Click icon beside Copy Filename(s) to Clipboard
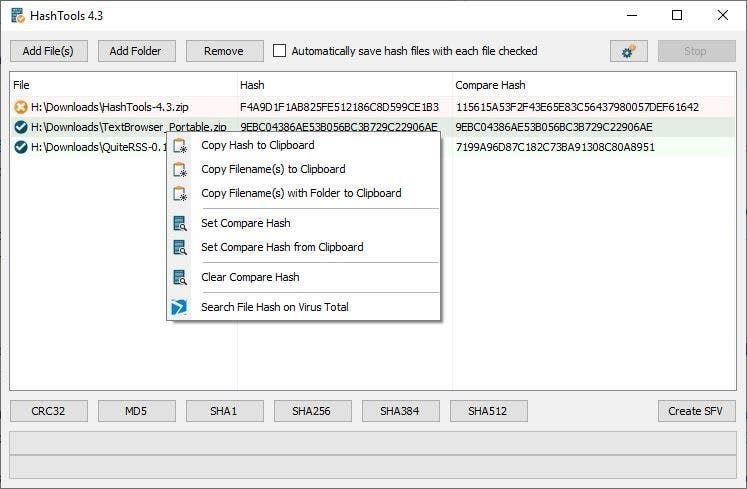 (180, 169)
